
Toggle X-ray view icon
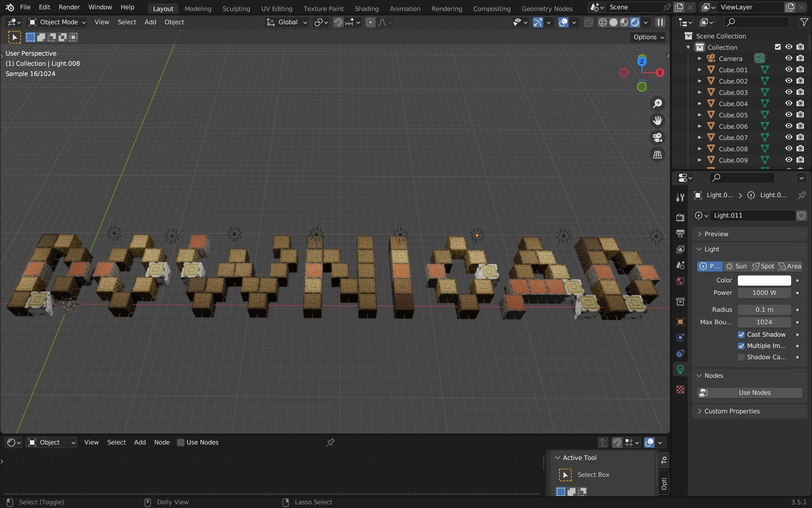point(588,23)
